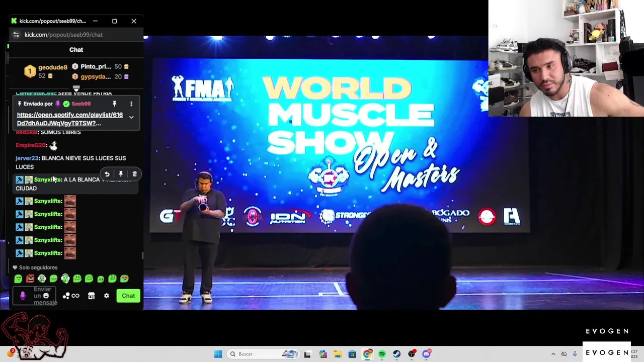Viewport: 644px width, 362px height.
Task: Click username jerver23 in chat
Action: [x=27, y=158]
